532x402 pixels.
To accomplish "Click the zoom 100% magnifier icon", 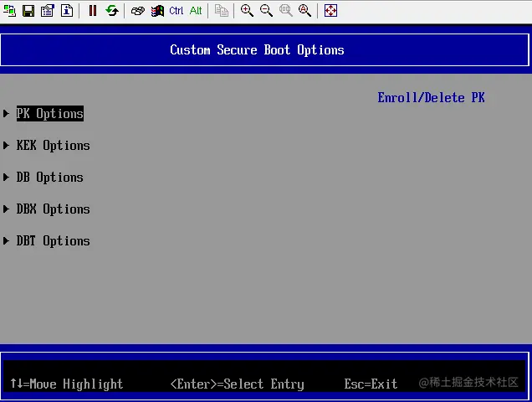I will click(x=286, y=11).
